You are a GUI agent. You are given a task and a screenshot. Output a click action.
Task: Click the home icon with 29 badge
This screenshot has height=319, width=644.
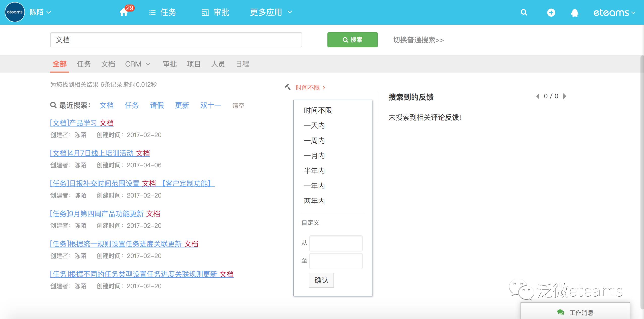124,12
